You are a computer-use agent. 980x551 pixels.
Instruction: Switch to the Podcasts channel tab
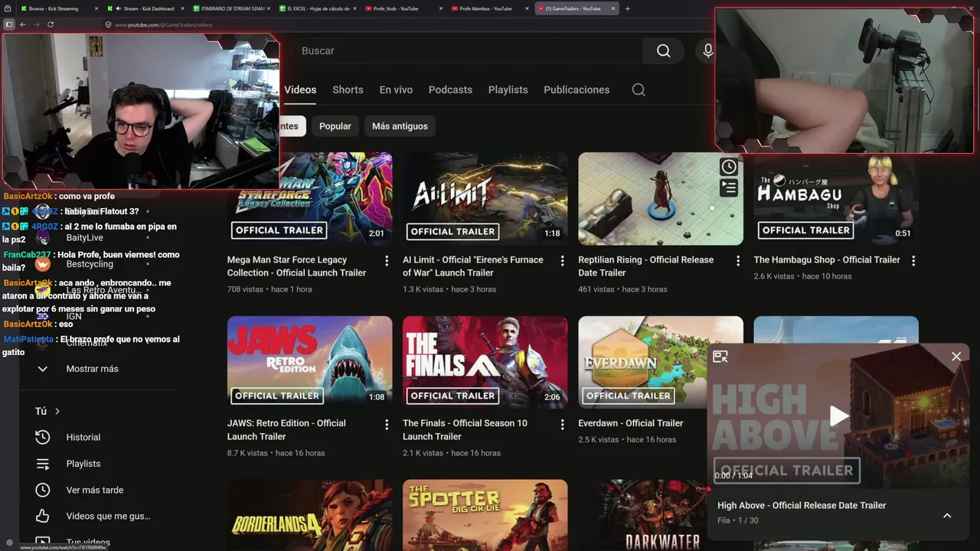[x=450, y=90]
